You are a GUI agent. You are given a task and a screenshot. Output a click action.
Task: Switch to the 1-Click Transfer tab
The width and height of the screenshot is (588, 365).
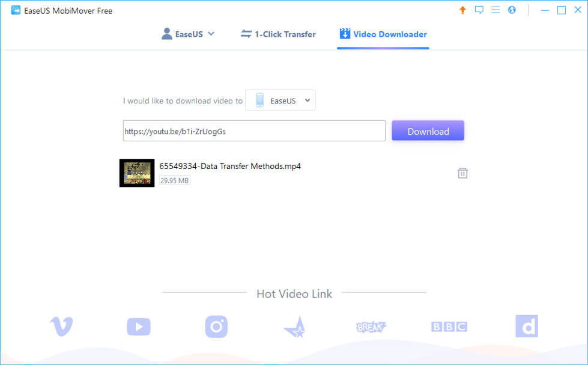(278, 34)
